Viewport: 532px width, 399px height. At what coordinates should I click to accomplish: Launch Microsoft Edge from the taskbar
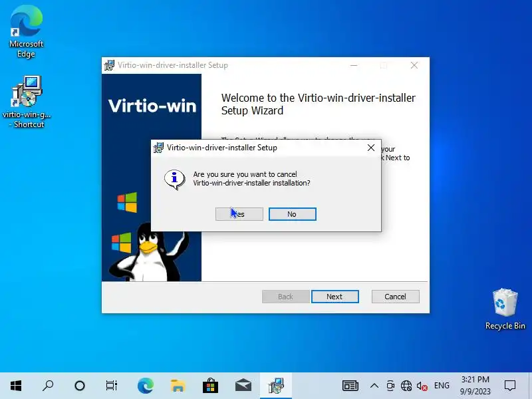(145, 386)
